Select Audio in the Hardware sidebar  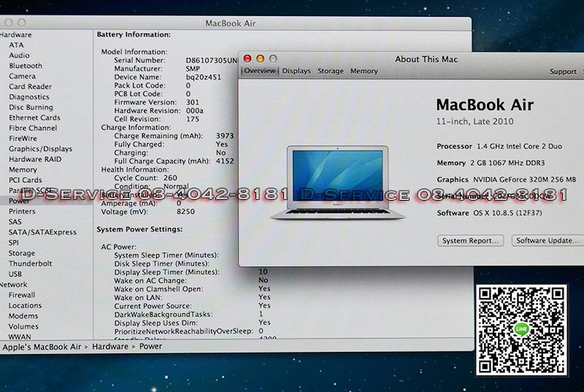(x=19, y=55)
